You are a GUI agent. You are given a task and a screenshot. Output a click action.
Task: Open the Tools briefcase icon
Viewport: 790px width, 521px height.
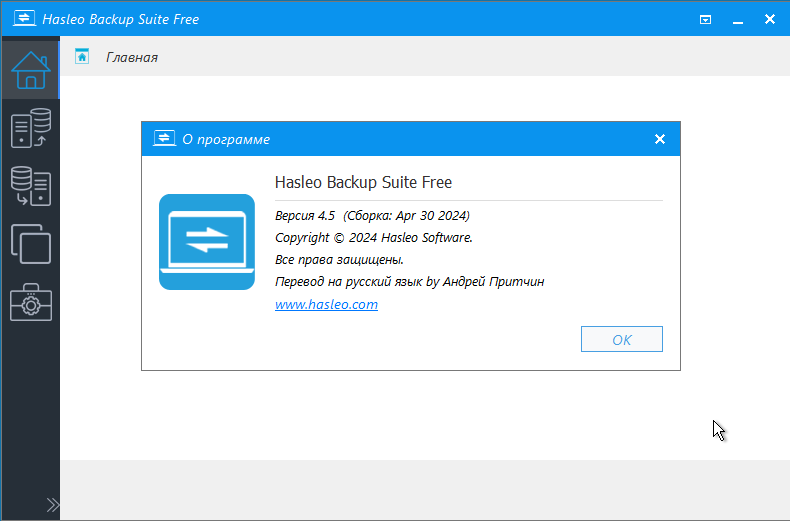pyautogui.click(x=31, y=302)
